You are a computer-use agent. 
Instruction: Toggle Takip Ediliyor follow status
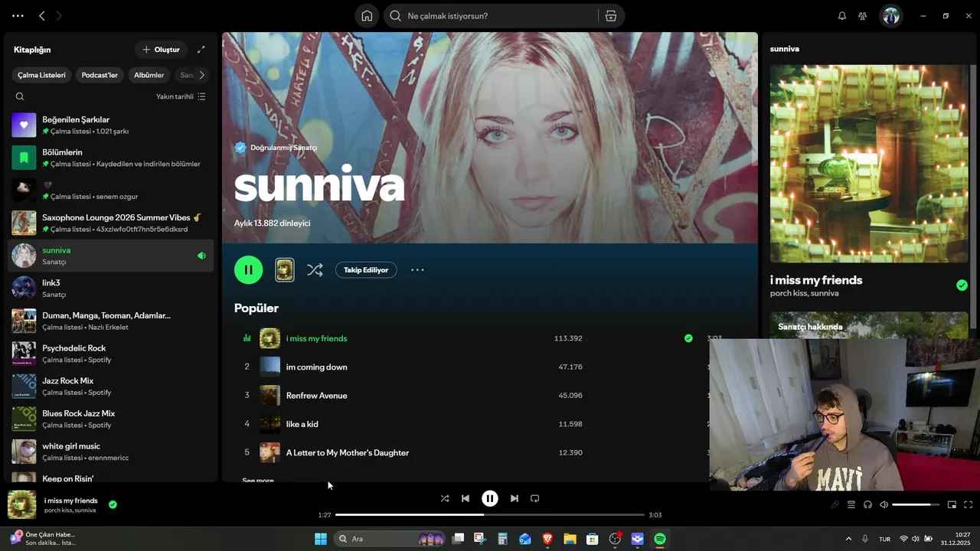[x=366, y=269]
